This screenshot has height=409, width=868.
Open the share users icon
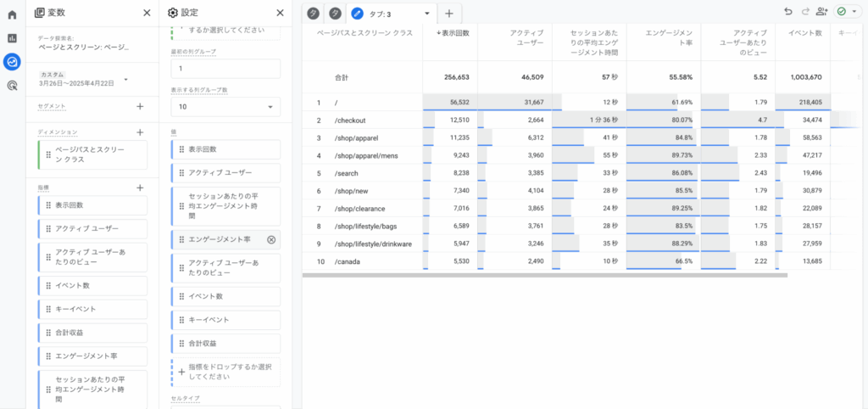(821, 12)
